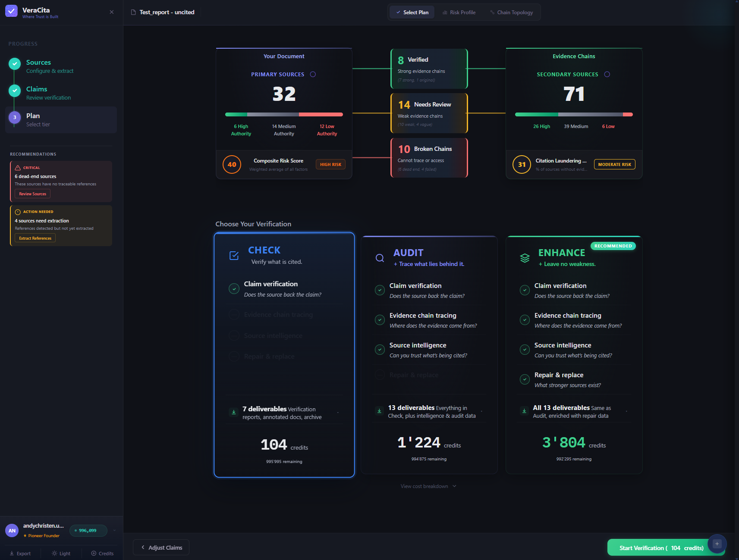Click the Extract References button
Image resolution: width=739 pixels, height=560 pixels.
(35, 238)
